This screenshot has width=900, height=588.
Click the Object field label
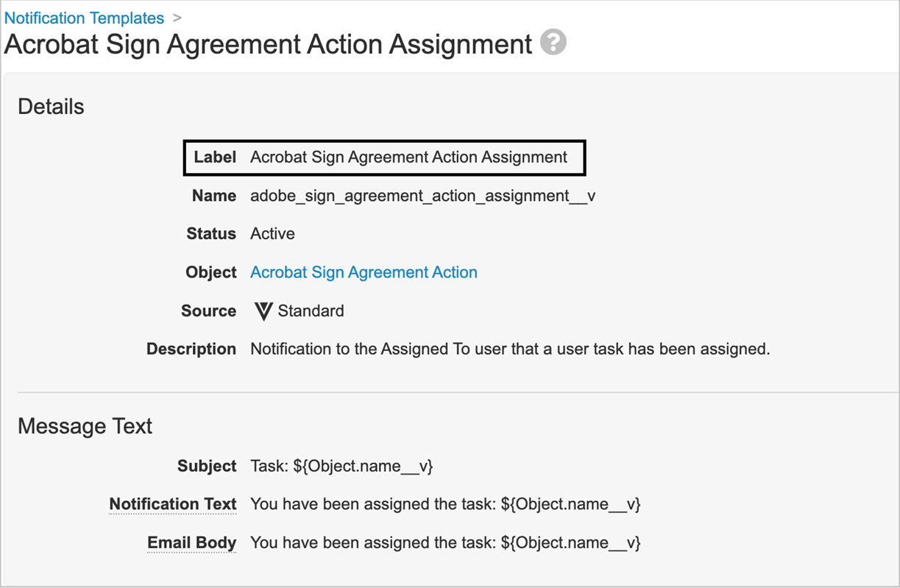click(x=210, y=272)
